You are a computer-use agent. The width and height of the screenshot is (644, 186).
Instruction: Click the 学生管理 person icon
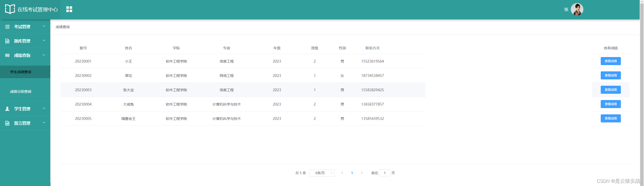pos(7,109)
